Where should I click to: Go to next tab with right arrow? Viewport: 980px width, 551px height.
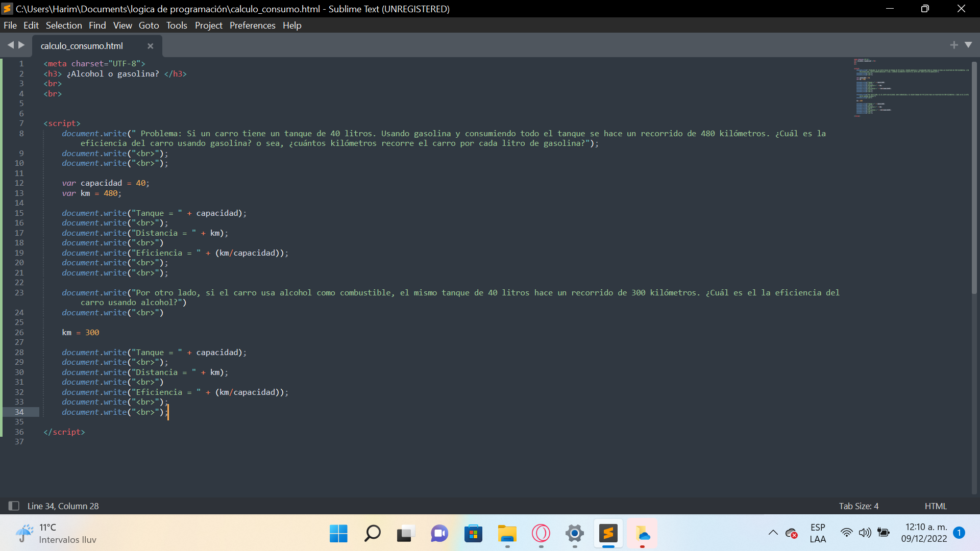[x=21, y=45]
